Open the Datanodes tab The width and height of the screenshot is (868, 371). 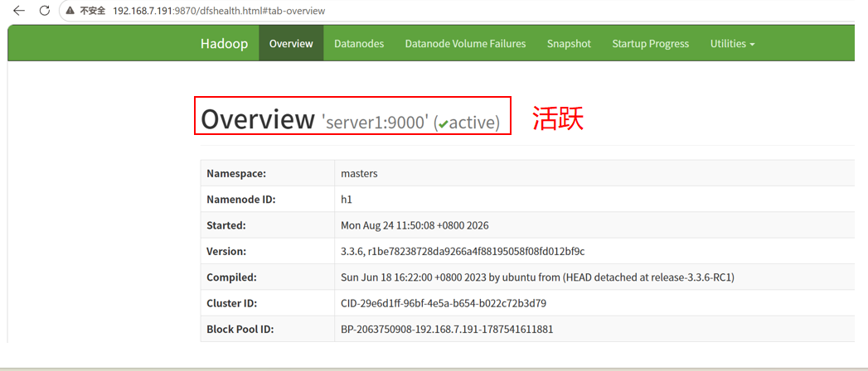tap(359, 44)
